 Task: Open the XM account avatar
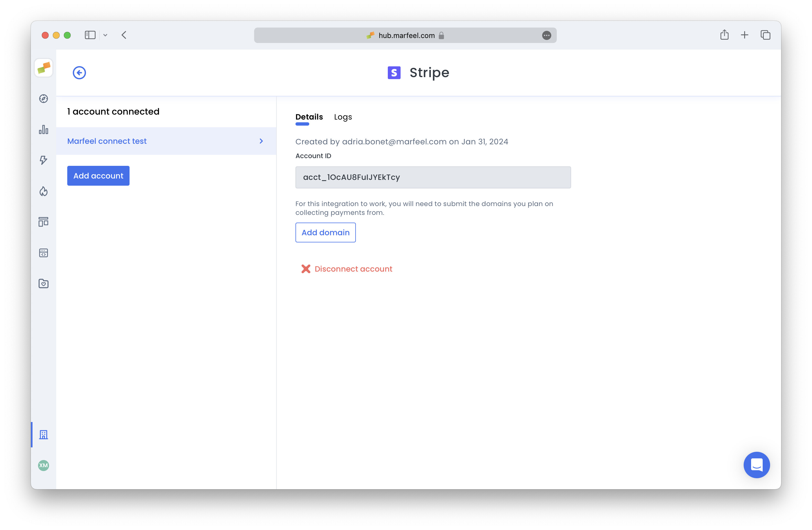(x=43, y=466)
